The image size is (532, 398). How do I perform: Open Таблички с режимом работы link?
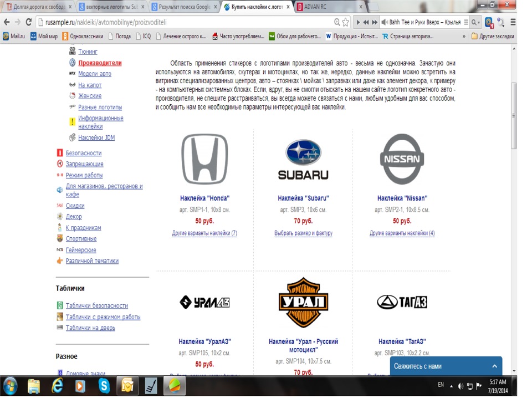[103, 317]
